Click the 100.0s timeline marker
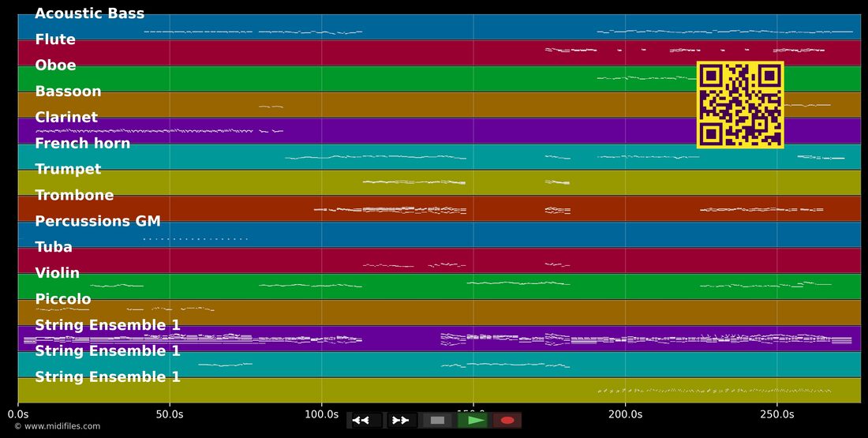The image size is (868, 438). click(x=322, y=414)
